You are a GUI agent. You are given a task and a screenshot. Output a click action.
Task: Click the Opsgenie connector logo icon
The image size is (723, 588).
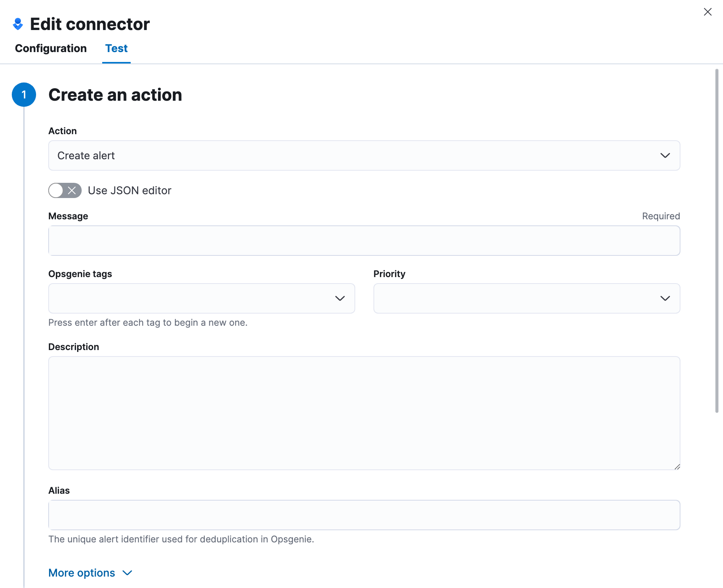click(x=18, y=24)
